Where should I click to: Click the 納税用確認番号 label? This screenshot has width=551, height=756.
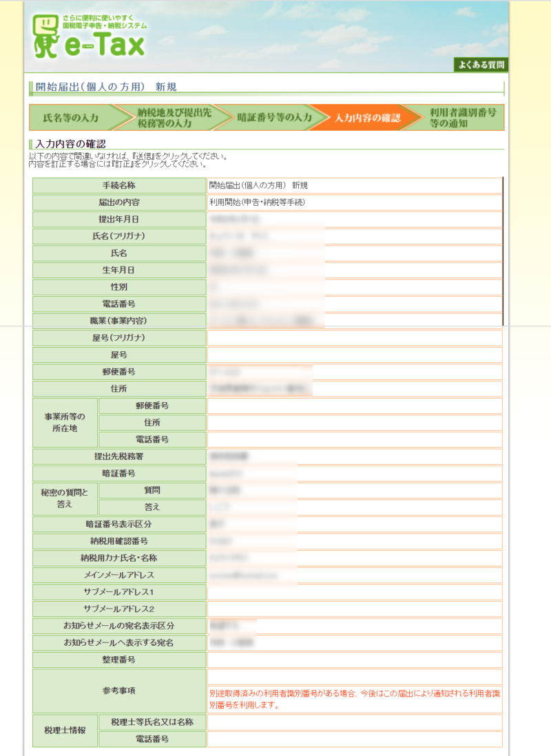[119, 541]
